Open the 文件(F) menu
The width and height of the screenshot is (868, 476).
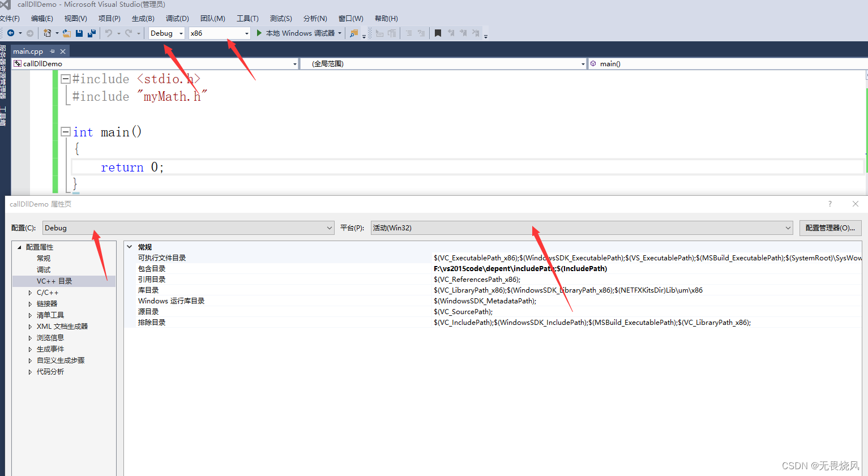pyautogui.click(x=9, y=19)
